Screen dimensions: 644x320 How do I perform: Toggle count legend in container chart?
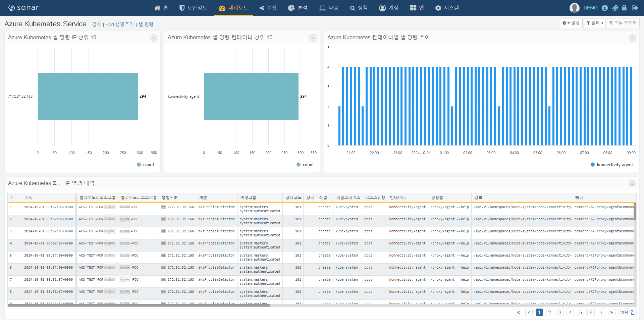click(305, 165)
